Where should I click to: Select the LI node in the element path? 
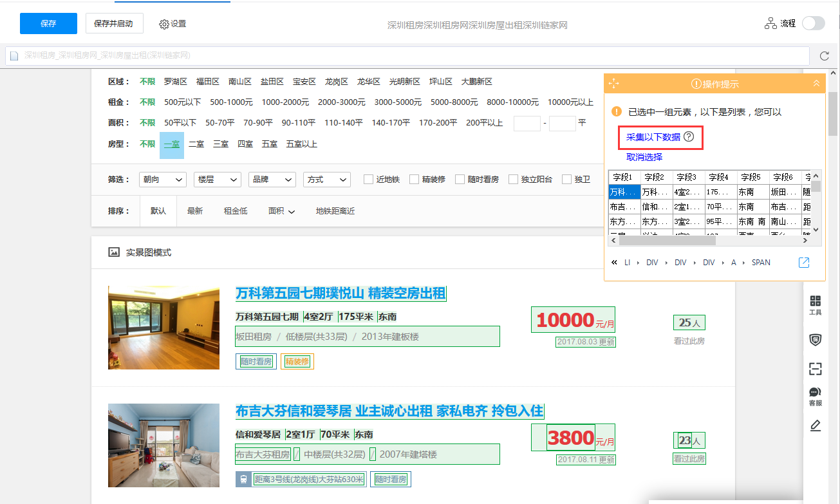[628, 263]
